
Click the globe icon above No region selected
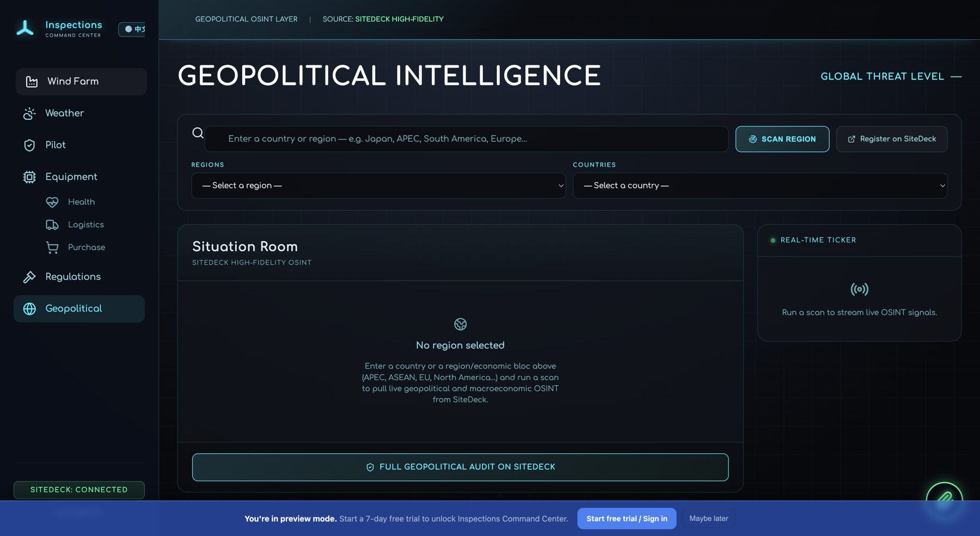coord(461,325)
